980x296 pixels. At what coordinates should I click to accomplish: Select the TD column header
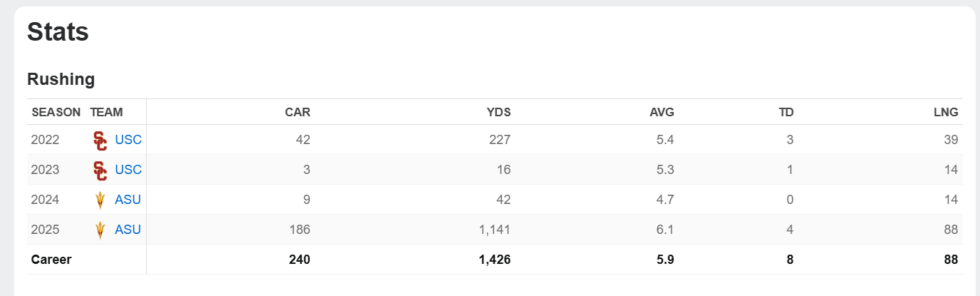[786, 112]
